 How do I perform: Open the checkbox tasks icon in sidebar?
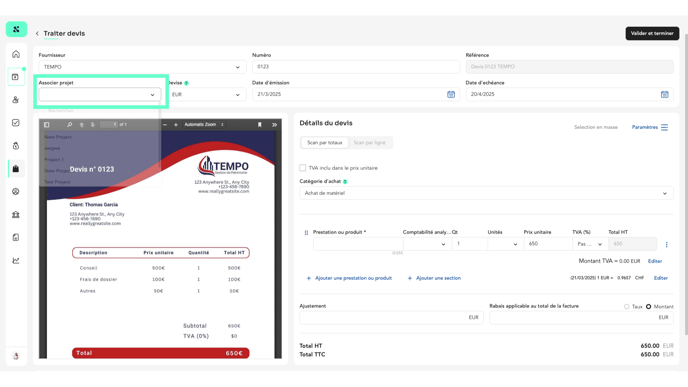[16, 123]
